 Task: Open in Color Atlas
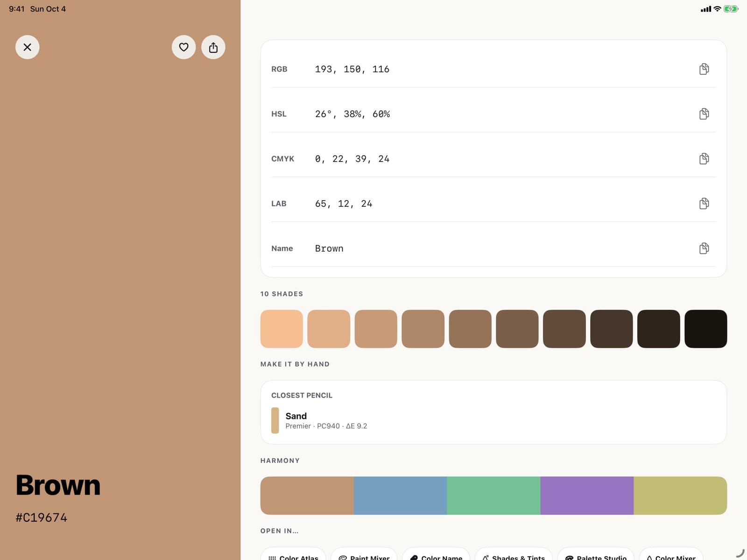[293, 554]
